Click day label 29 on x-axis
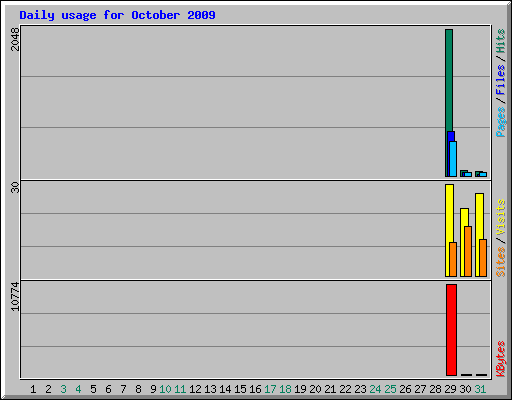Viewport: 512px width, 400px height. point(450,389)
